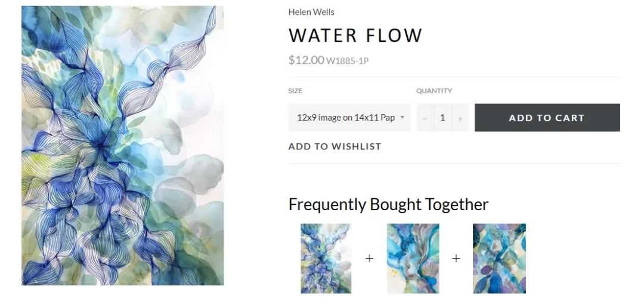
Task: Click the small arrow on the size dropdown
Action: (402, 117)
